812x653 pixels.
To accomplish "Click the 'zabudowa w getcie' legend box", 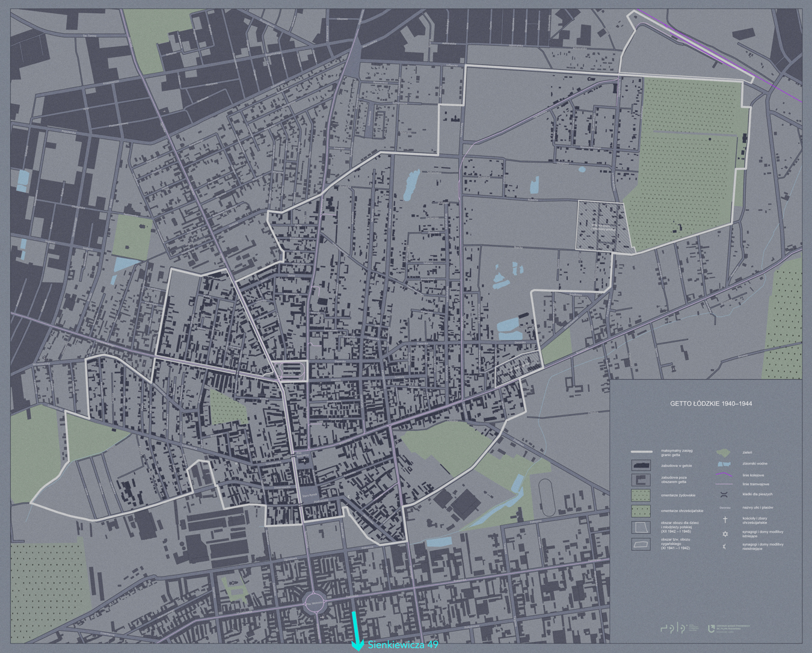I will tap(641, 466).
